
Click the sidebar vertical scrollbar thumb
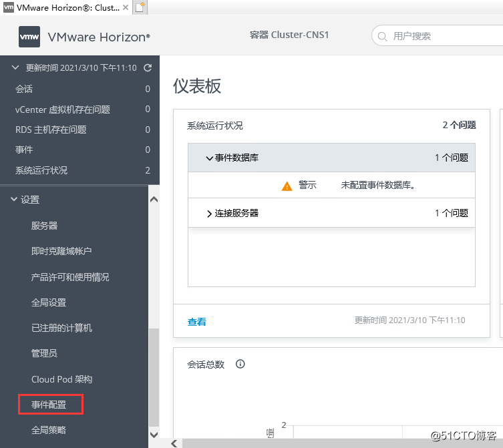[x=154, y=377]
